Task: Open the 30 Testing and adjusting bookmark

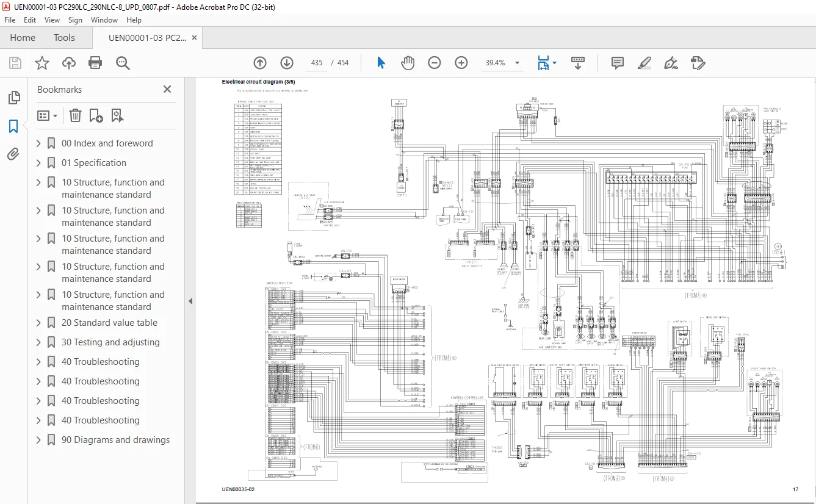Action: click(110, 342)
